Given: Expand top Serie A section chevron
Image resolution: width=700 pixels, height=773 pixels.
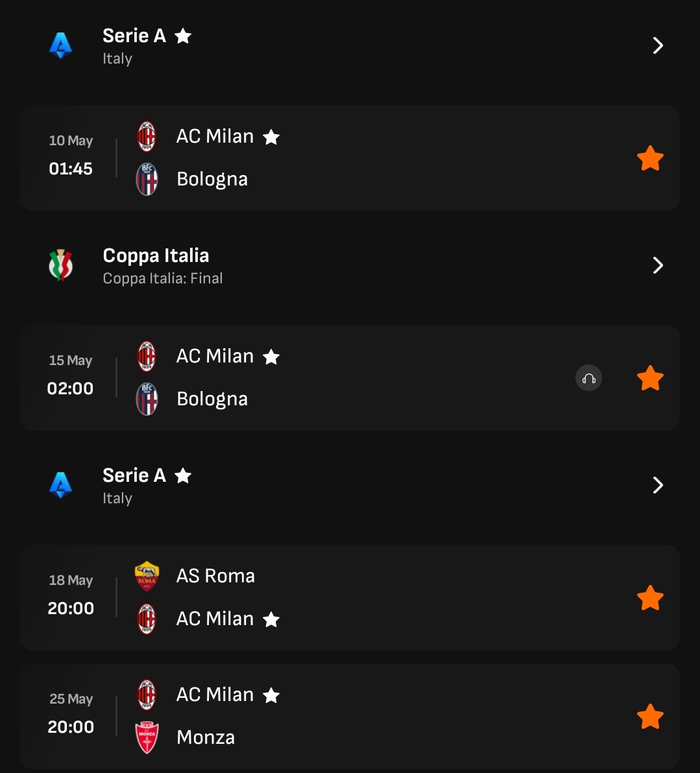Looking at the screenshot, I should [658, 45].
